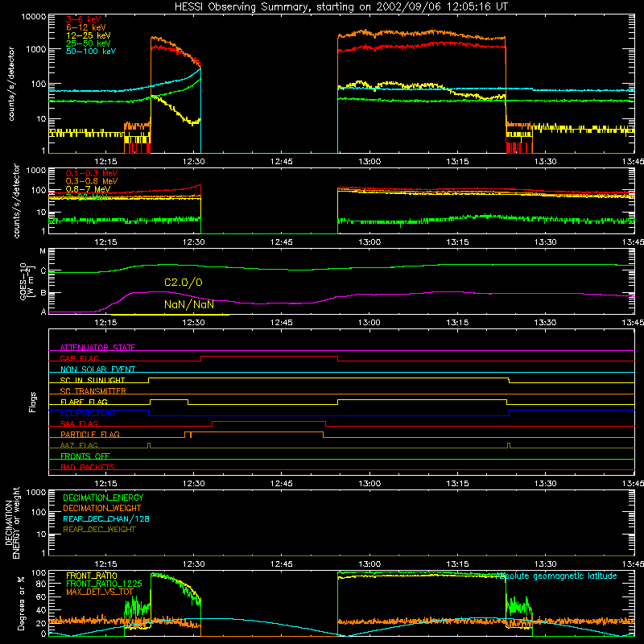Select the FRONT_RATIO_1225 legend entry
Screen dimensions: 644x644
[x=104, y=584]
